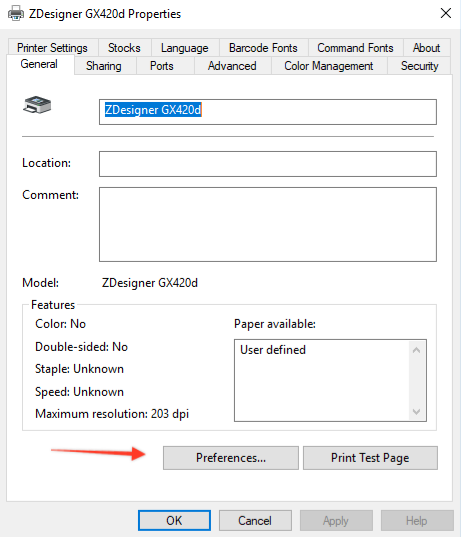
Task: Click the Location text field
Action: pyautogui.click(x=268, y=164)
